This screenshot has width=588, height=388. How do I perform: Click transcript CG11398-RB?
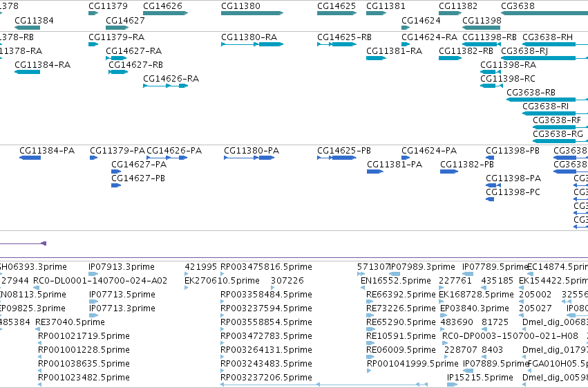point(489,37)
